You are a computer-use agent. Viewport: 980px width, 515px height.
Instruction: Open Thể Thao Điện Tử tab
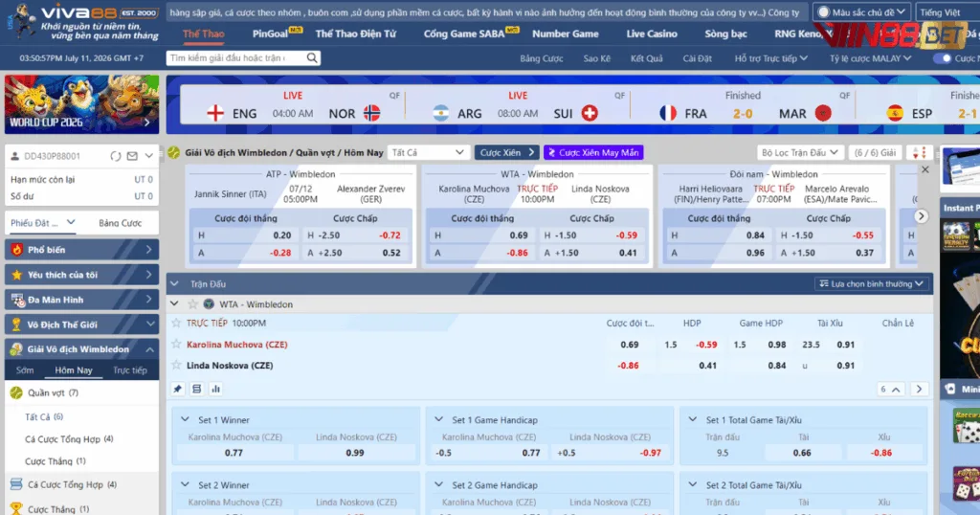point(356,34)
